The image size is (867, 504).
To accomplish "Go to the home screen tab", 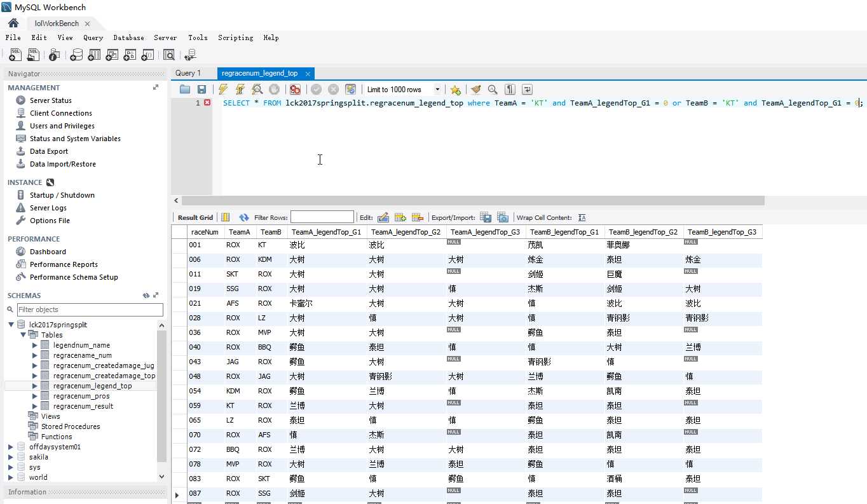I will pos(13,23).
